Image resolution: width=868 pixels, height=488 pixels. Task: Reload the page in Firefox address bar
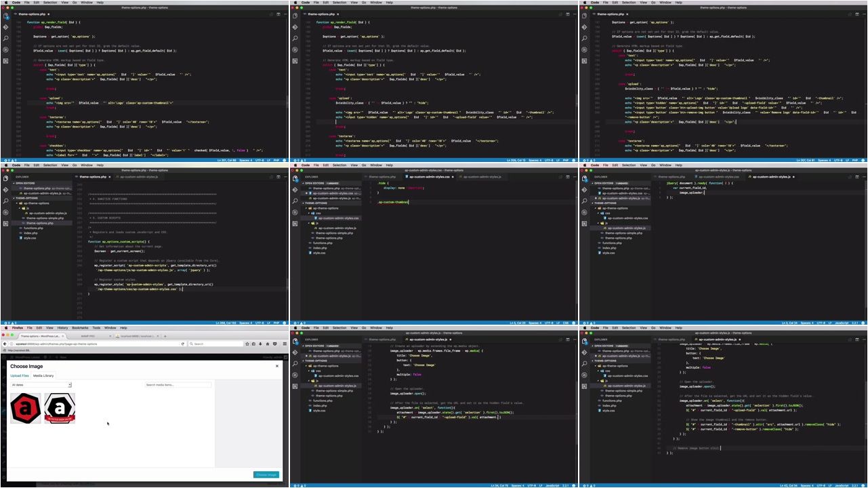click(183, 344)
